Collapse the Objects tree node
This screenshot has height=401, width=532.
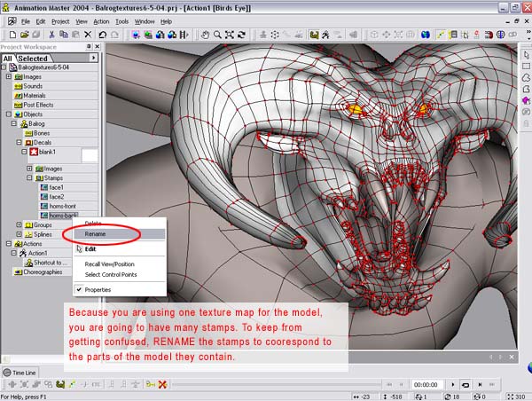pyautogui.click(x=8, y=114)
